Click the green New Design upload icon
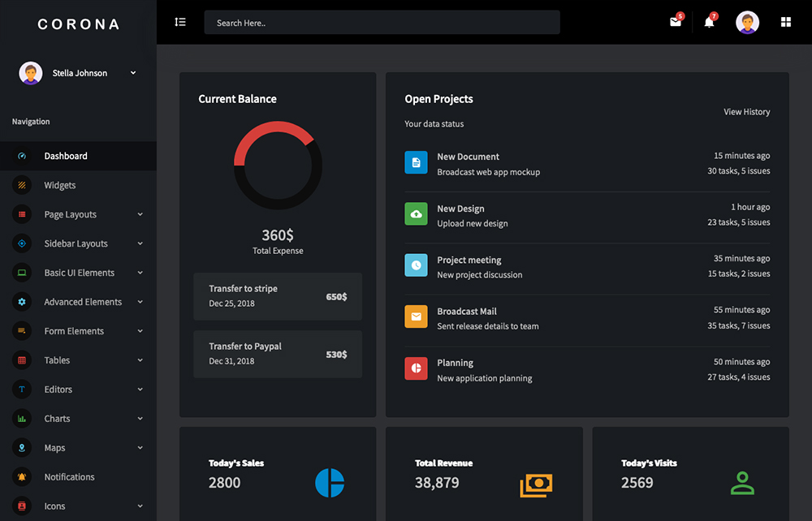Viewport: 812px width, 521px height. [416, 214]
